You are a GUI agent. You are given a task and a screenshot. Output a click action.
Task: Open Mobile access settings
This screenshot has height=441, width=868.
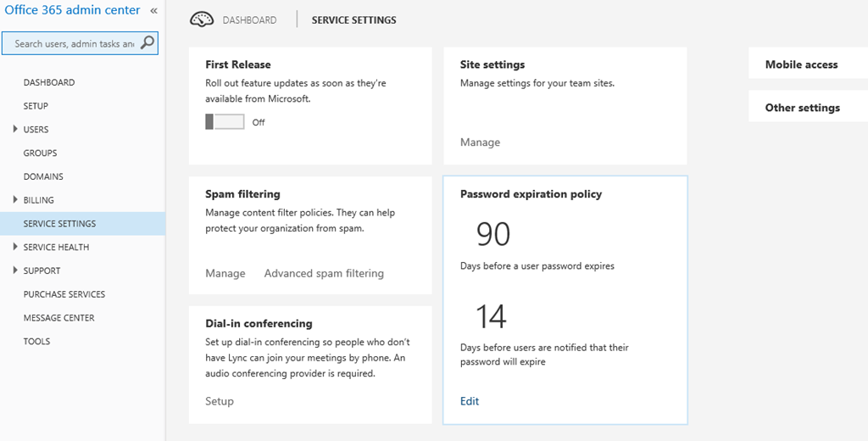pos(801,64)
